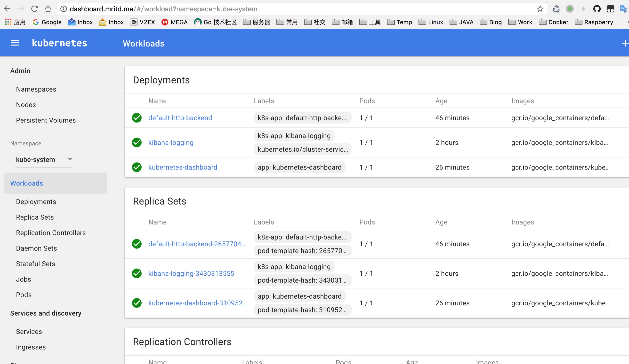Click the browser refresh icon
Screen dimensions: 629x364
click(35, 9)
